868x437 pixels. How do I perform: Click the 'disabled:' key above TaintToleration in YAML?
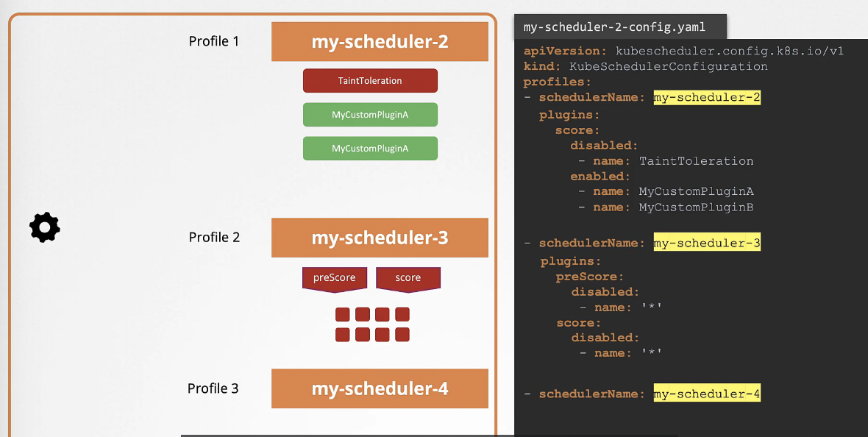pos(605,146)
